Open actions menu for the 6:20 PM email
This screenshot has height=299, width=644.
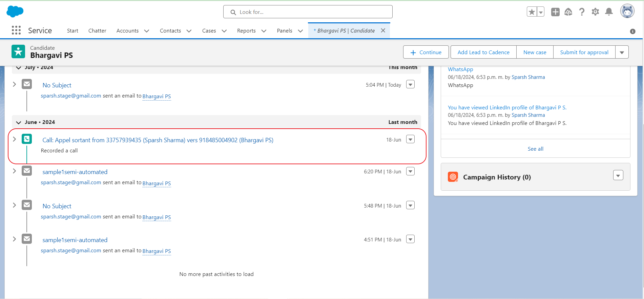click(x=410, y=171)
